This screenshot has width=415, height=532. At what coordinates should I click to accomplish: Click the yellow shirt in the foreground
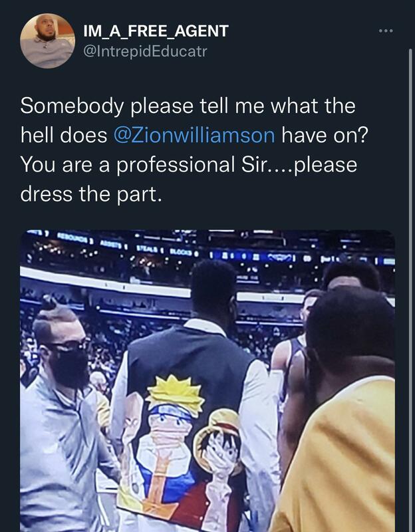tap(346, 465)
